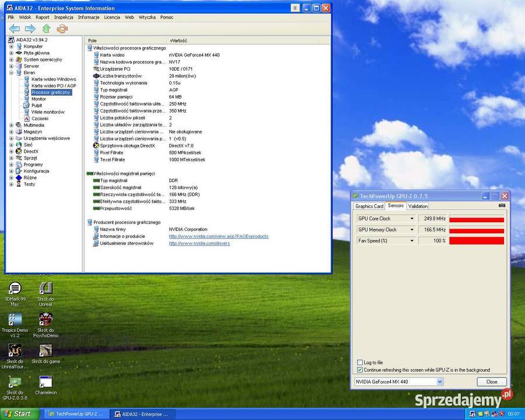This screenshot has height=420, width=525.
Task: Switch to the Graphics Card tab in GPU-Z
Action: tap(369, 206)
